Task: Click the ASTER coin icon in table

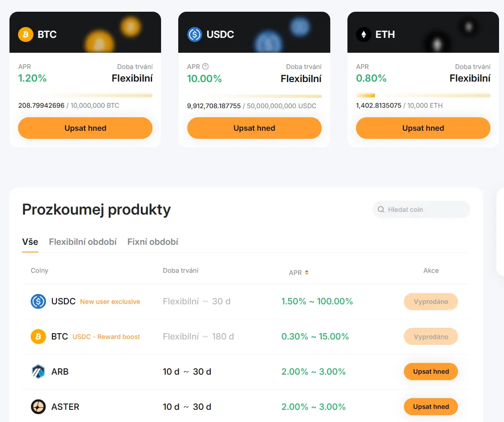Action: click(x=38, y=407)
